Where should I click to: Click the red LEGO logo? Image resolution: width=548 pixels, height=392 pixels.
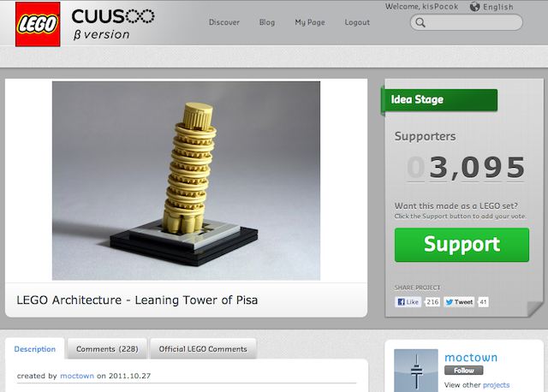pos(38,24)
